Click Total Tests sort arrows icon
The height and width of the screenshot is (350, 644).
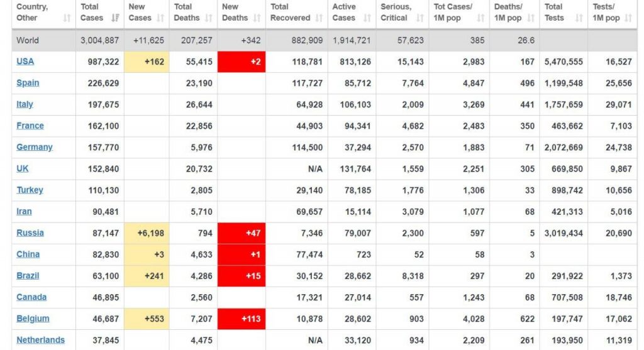point(579,18)
